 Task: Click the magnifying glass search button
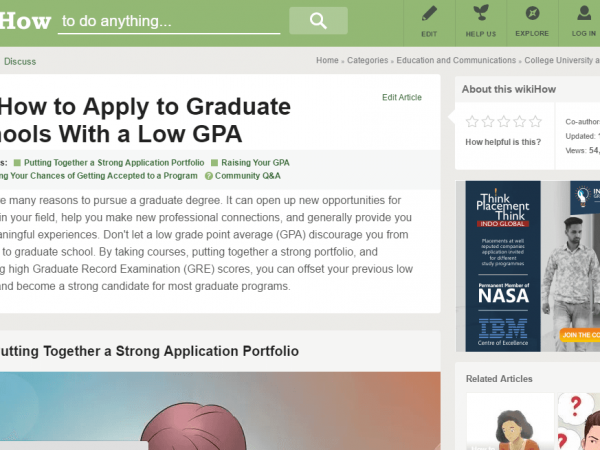click(x=318, y=21)
